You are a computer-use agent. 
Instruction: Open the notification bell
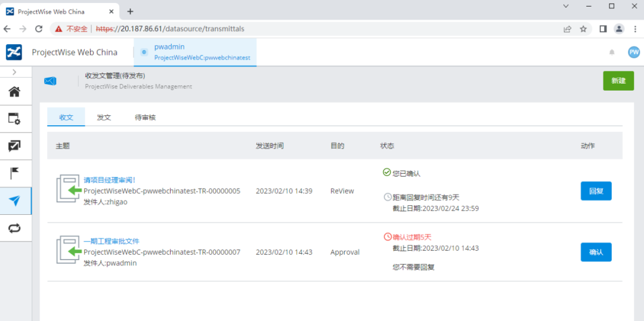pos(612,52)
